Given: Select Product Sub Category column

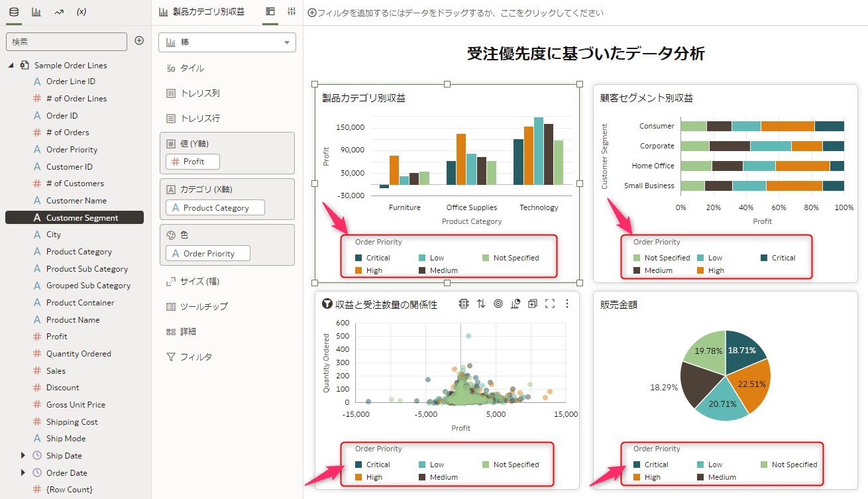Looking at the screenshot, I should click(x=87, y=268).
